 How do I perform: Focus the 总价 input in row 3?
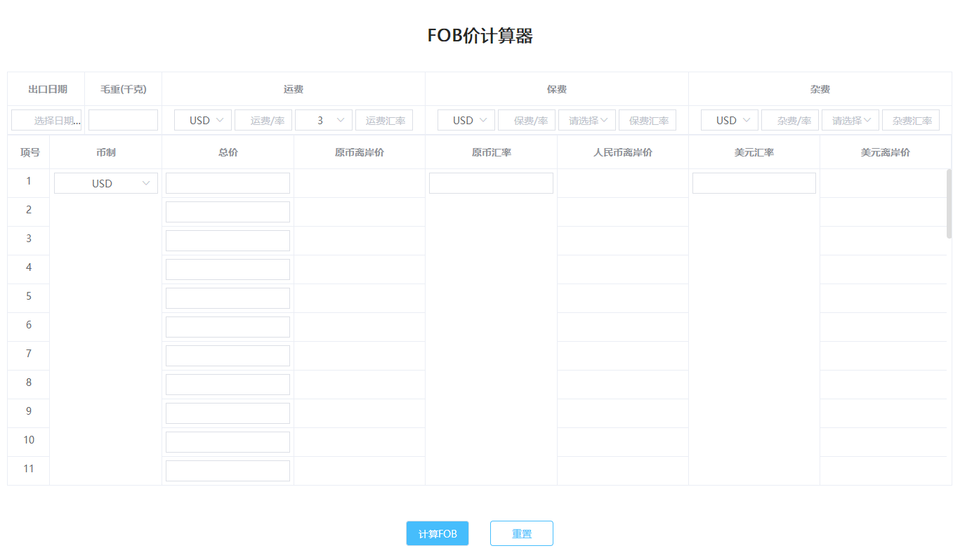228,241
